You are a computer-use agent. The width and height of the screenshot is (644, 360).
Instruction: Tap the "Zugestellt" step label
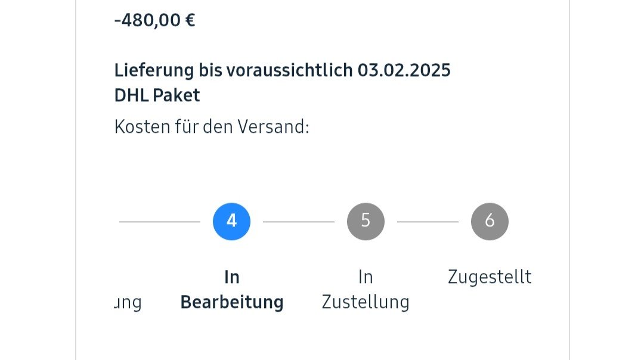pyautogui.click(x=490, y=277)
